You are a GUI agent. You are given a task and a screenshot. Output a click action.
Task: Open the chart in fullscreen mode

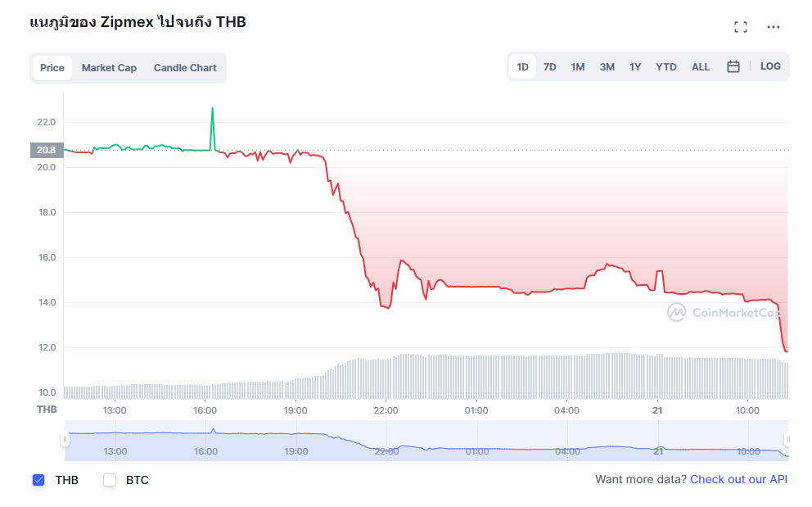pyautogui.click(x=741, y=27)
